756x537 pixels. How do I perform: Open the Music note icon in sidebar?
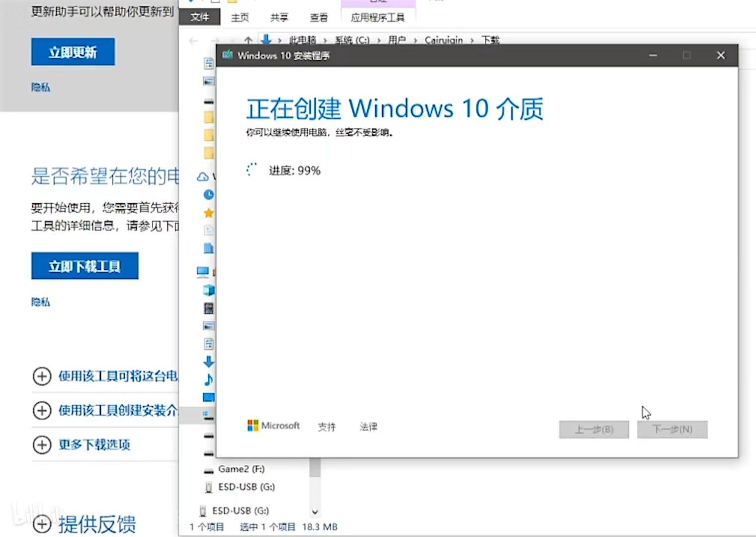(209, 379)
